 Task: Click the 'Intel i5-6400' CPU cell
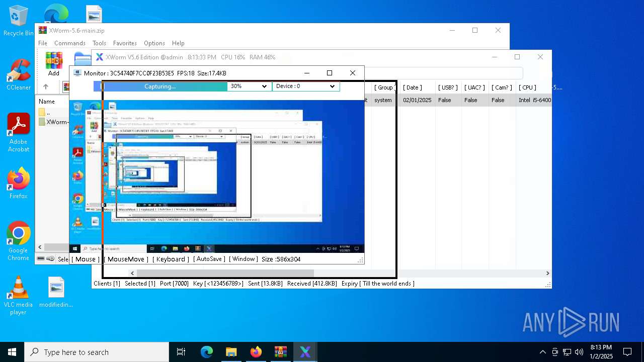point(535,100)
